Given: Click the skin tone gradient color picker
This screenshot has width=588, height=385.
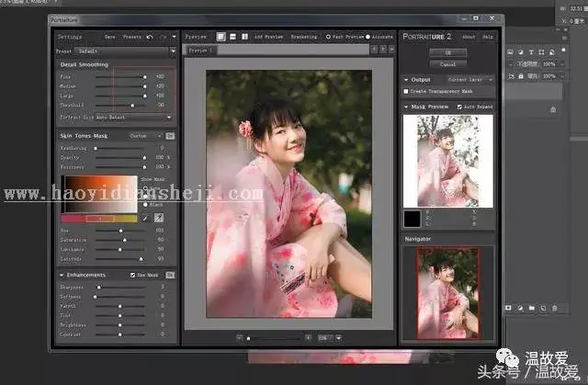Looking at the screenshot, I should click(99, 194).
